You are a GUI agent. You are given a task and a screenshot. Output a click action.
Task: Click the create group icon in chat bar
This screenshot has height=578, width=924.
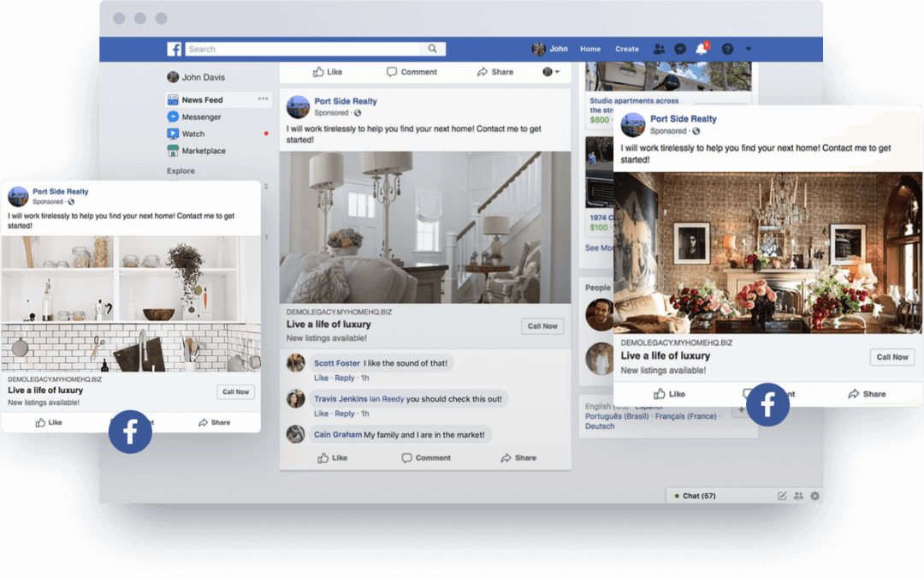798,496
